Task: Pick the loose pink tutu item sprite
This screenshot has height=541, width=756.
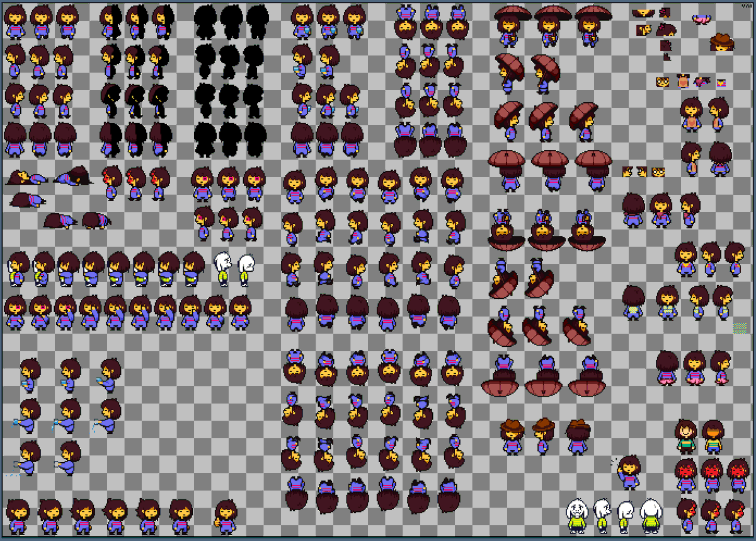Action: click(x=701, y=20)
